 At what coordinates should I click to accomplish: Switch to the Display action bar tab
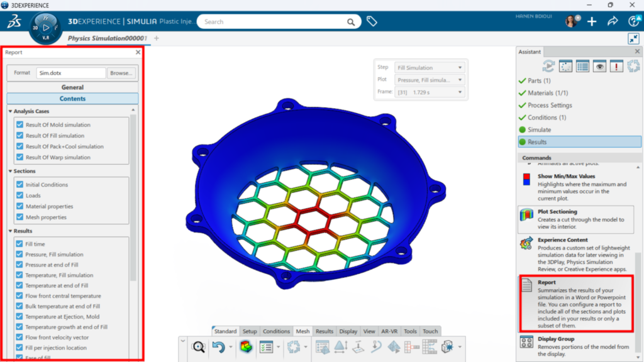click(x=348, y=331)
